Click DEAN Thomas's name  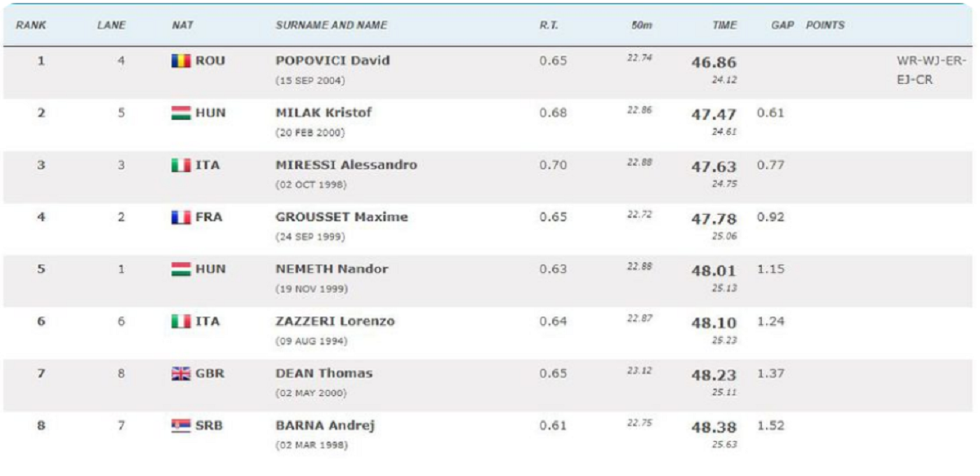(323, 374)
